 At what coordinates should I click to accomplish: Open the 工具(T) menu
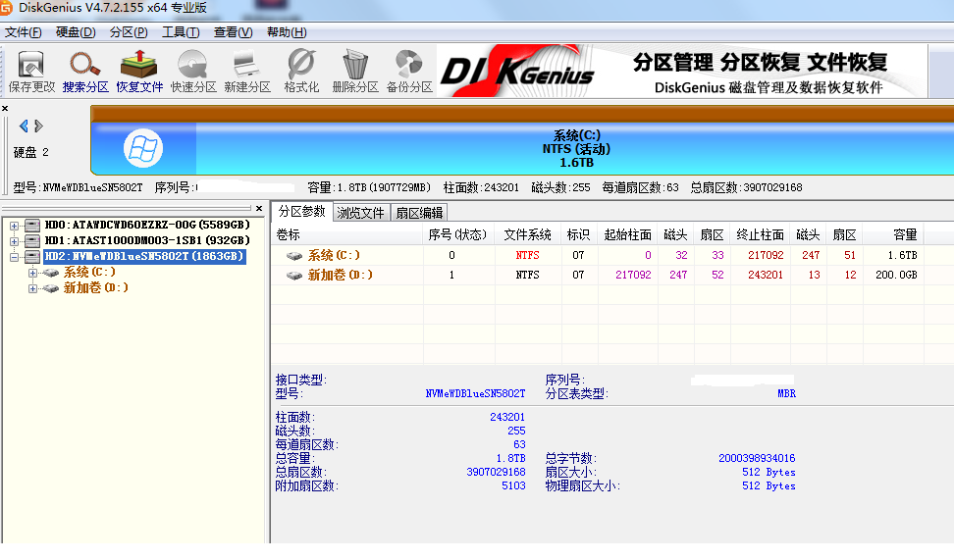[181, 32]
